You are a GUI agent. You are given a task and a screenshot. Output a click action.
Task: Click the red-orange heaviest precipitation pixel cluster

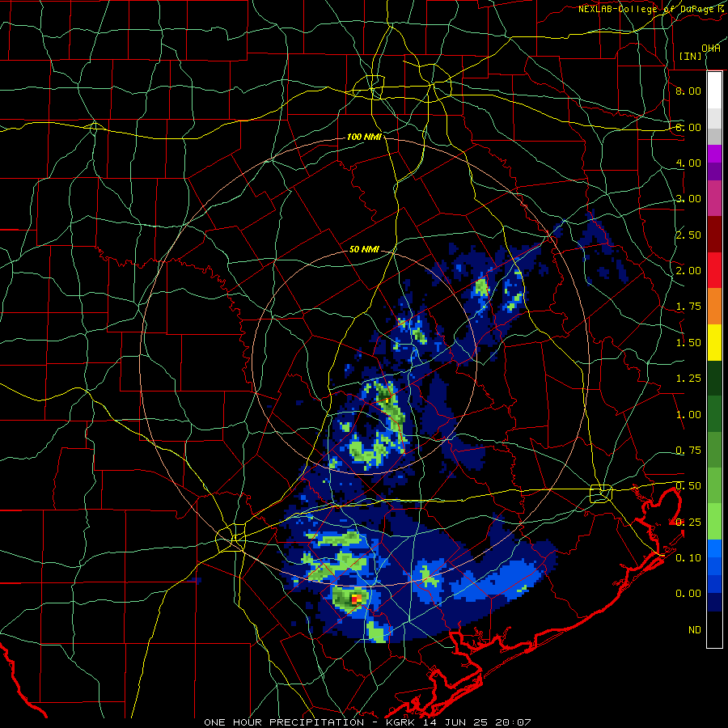pos(356,599)
